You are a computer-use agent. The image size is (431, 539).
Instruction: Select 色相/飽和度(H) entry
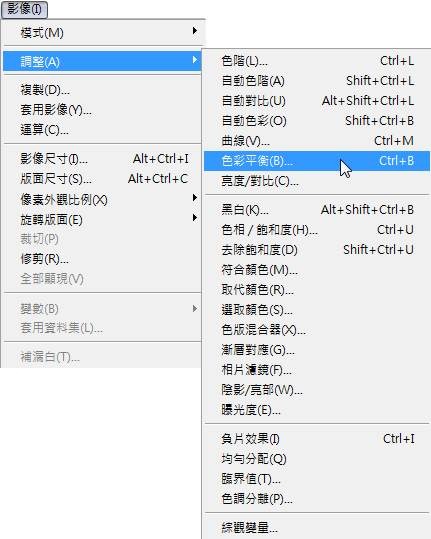click(x=317, y=230)
